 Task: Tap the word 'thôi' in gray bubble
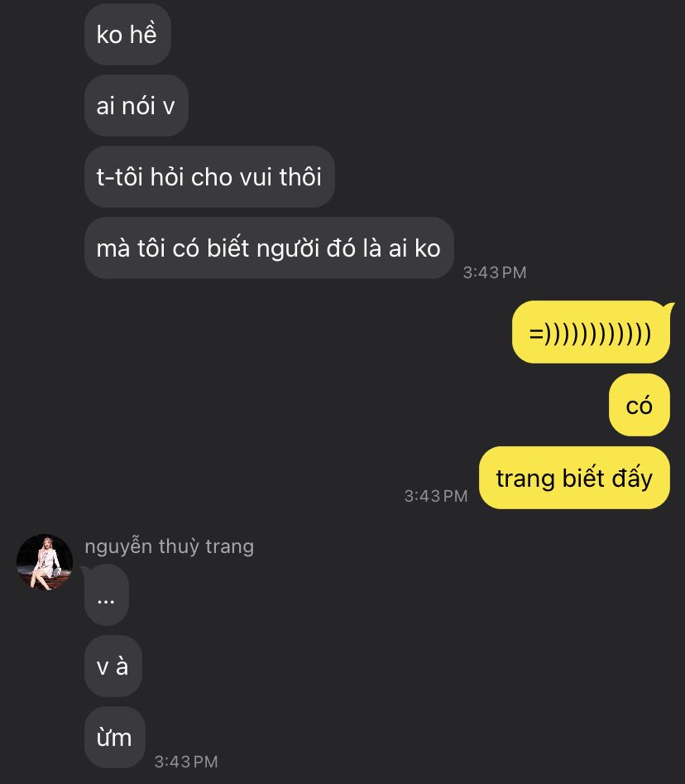click(x=300, y=177)
